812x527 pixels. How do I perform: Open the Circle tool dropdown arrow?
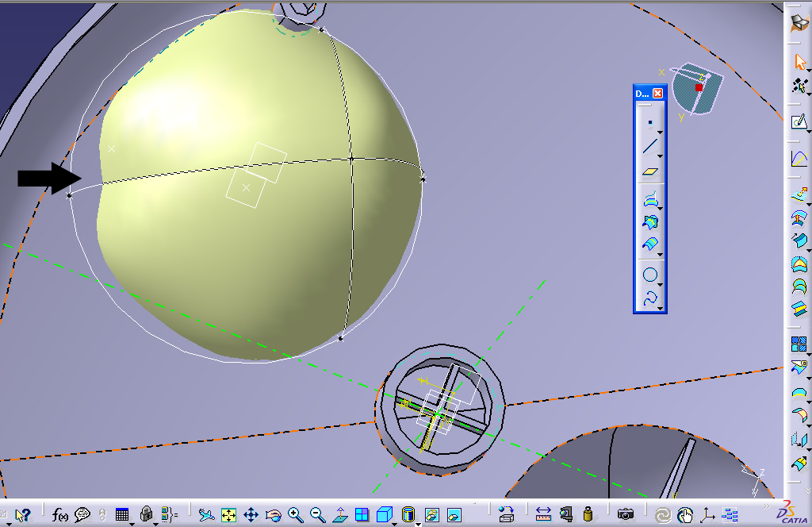click(661, 284)
